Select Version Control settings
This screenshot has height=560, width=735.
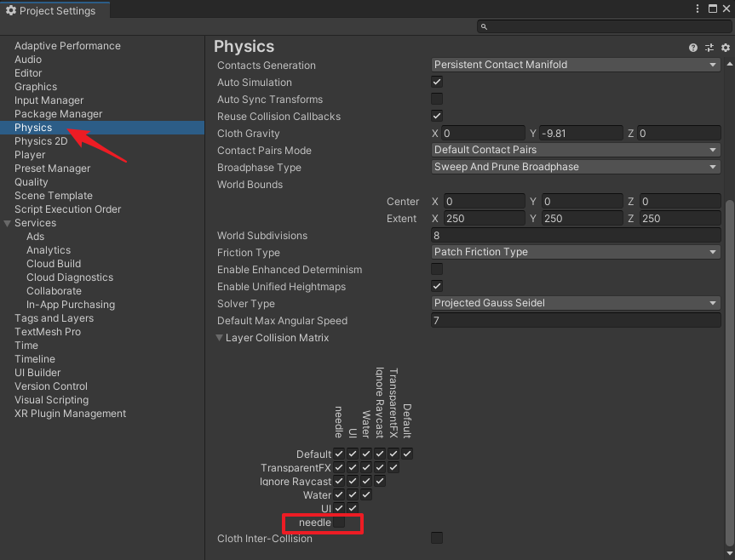pyautogui.click(x=50, y=386)
